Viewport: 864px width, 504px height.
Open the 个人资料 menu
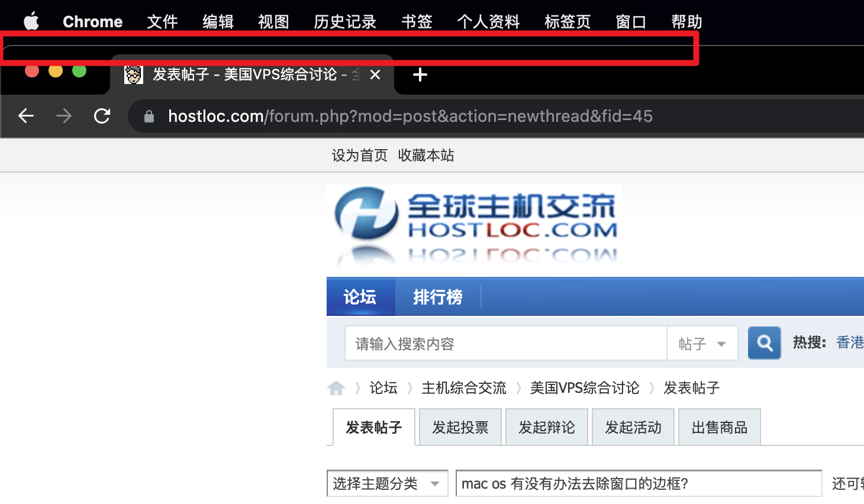pyautogui.click(x=488, y=22)
